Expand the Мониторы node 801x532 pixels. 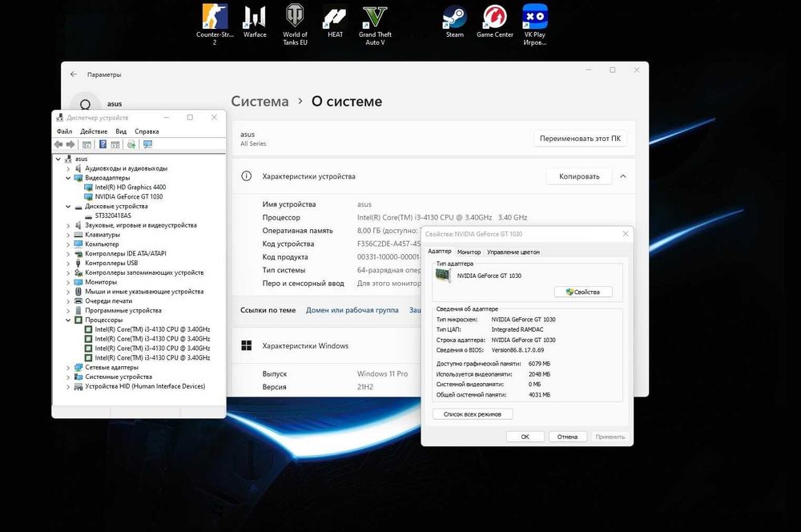pos(68,282)
